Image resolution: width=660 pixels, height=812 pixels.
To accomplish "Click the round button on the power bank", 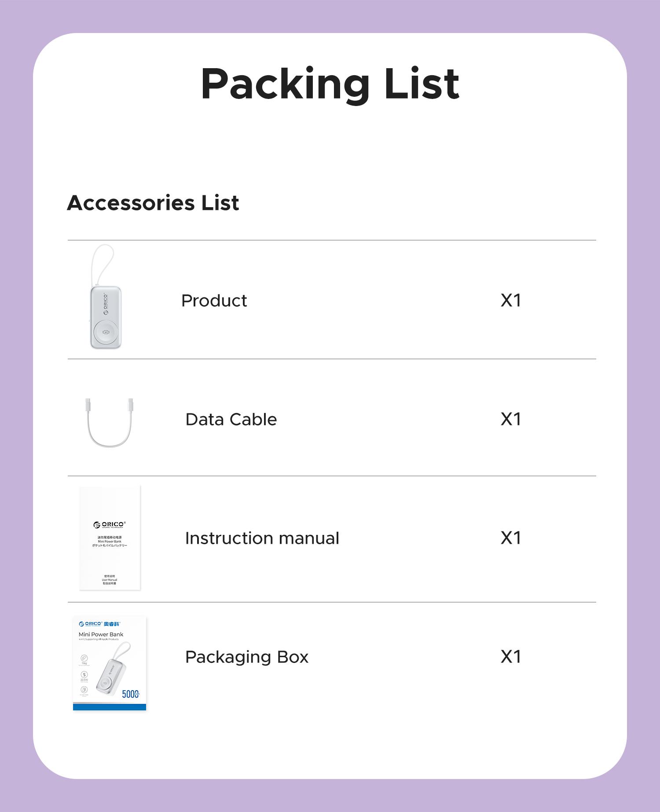I will (x=106, y=332).
